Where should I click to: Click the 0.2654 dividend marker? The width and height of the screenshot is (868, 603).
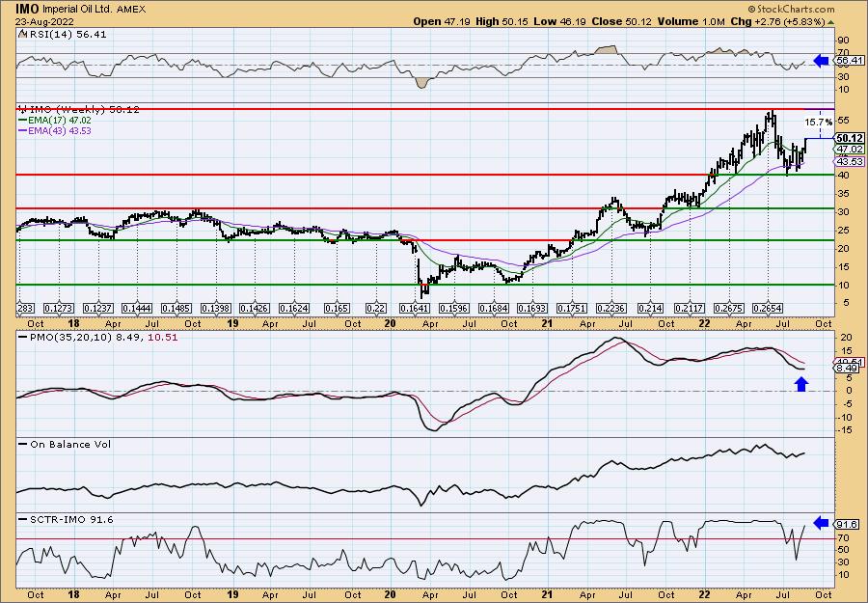pyautogui.click(x=768, y=308)
